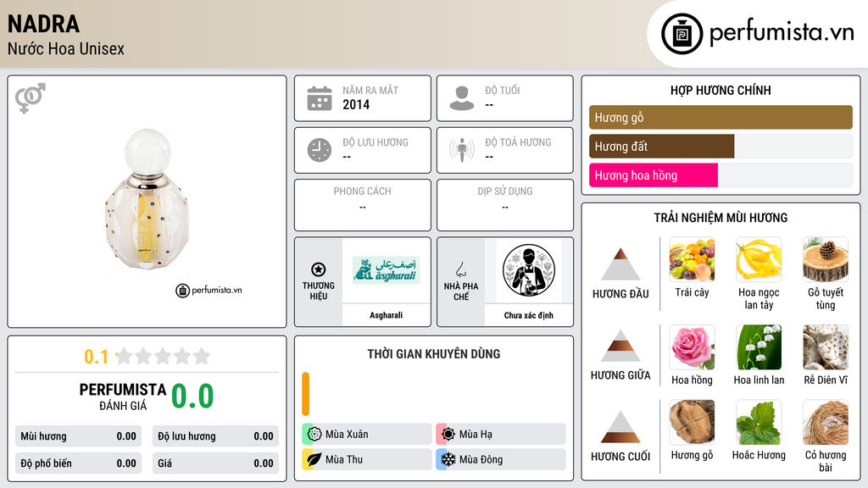Click the person icon for Độ tuổi

pos(462,98)
